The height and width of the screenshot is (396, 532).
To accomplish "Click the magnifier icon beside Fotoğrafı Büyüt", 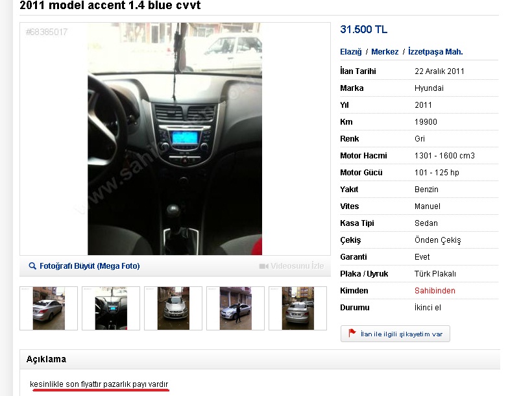I will point(32,266).
